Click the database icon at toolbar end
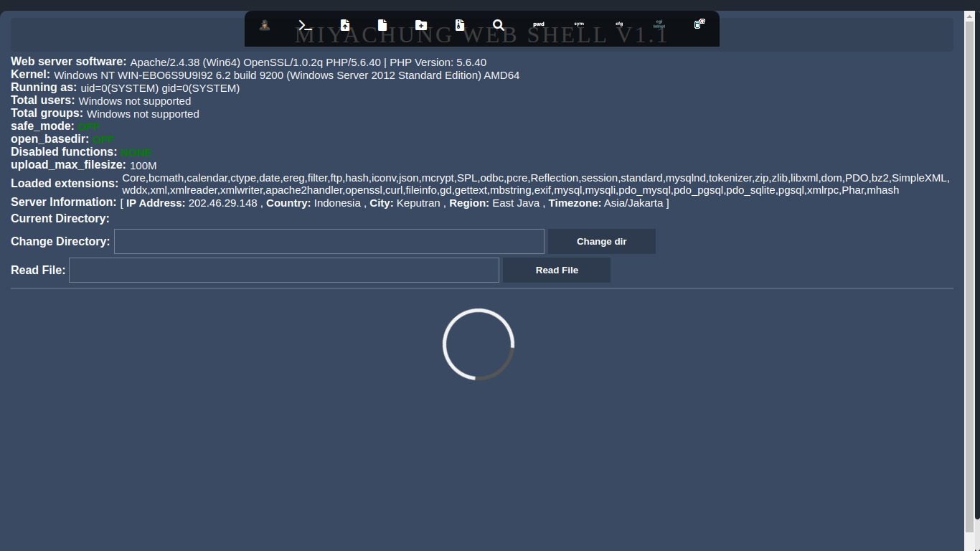 [699, 24]
